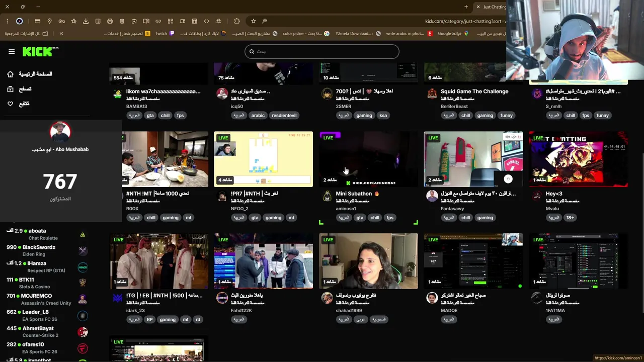This screenshot has height=362, width=644.
Task: Open the browser three-dot menu
Action: pyautogui.click(x=7, y=21)
